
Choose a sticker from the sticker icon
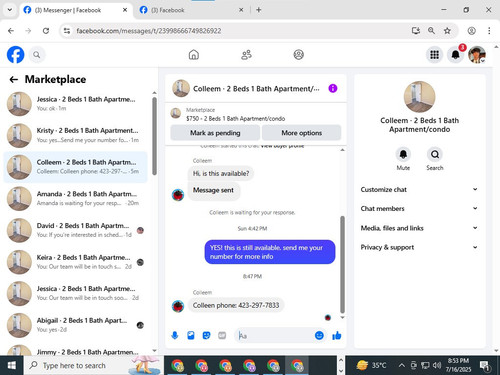(x=206, y=335)
